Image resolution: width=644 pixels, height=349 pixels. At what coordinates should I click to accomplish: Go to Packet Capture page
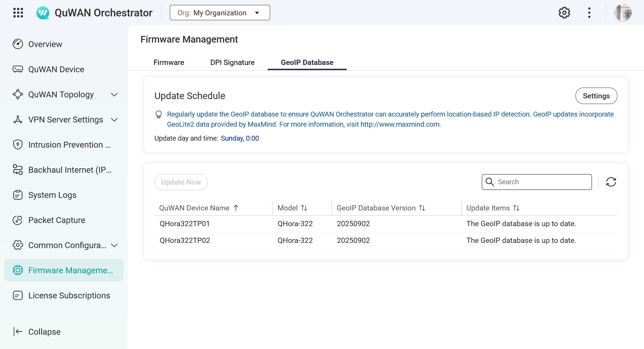[x=57, y=220]
